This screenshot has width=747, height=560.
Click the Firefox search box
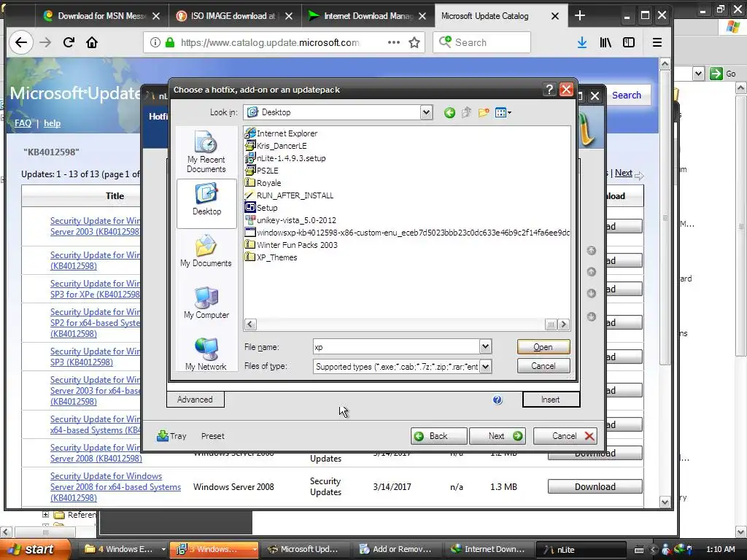click(481, 42)
